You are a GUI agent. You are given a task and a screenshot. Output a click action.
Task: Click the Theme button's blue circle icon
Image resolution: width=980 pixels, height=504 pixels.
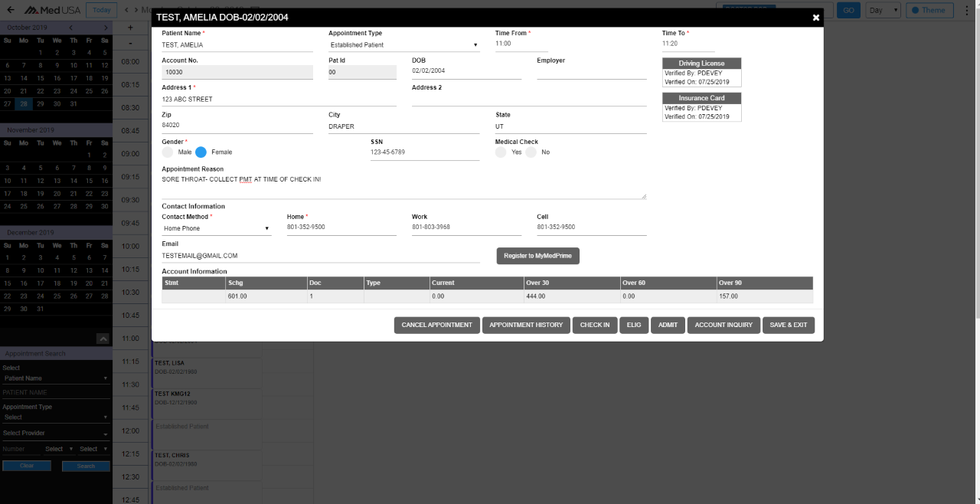(x=916, y=10)
